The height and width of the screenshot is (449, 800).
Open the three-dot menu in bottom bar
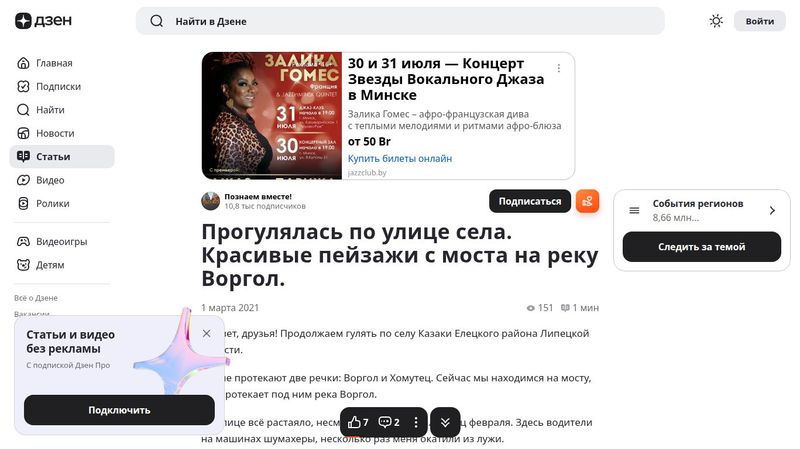(x=416, y=422)
